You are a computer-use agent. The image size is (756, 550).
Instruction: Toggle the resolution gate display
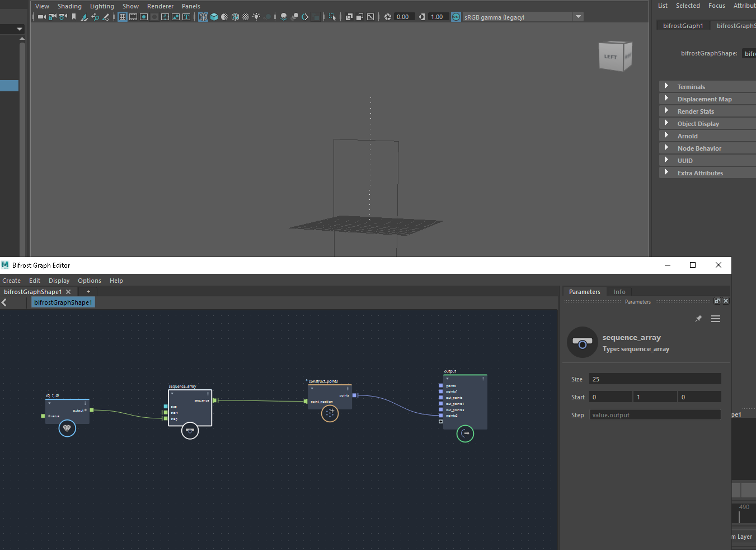click(144, 17)
